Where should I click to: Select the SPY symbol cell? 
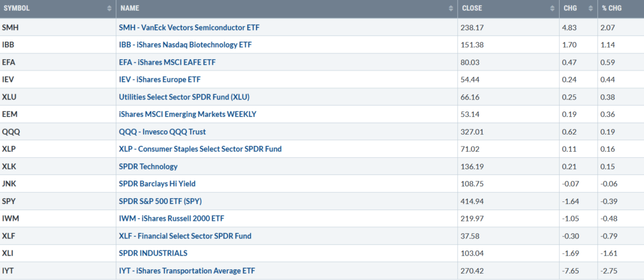tap(58, 201)
